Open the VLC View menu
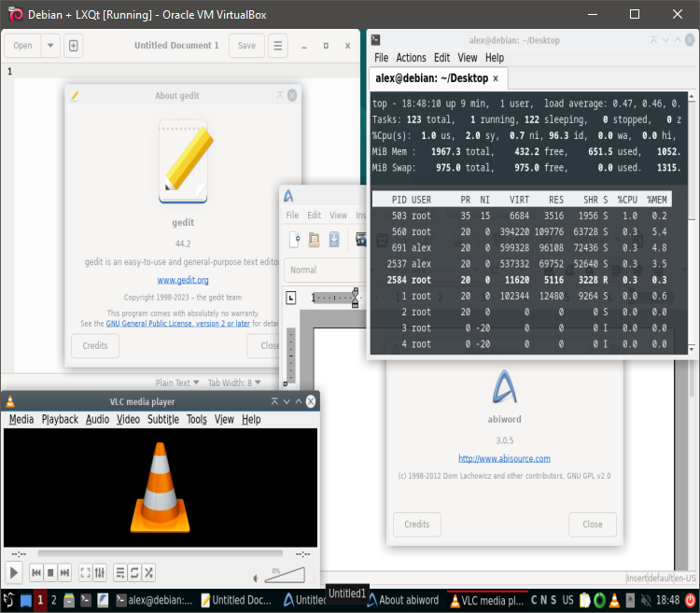Screen dimensions: 700x613 click(224, 419)
